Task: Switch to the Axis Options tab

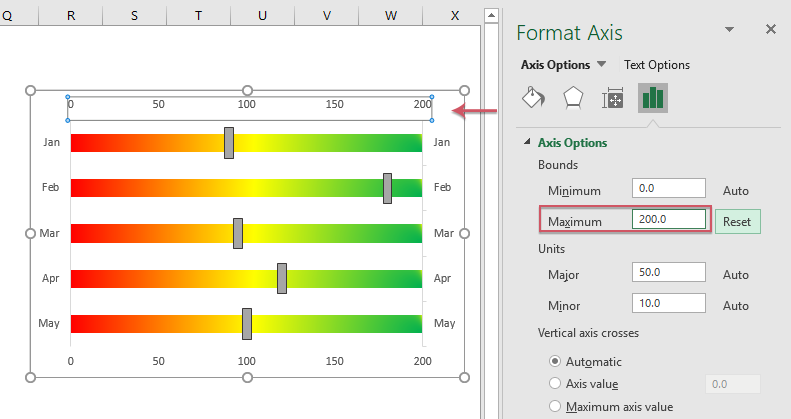Action: (555, 65)
